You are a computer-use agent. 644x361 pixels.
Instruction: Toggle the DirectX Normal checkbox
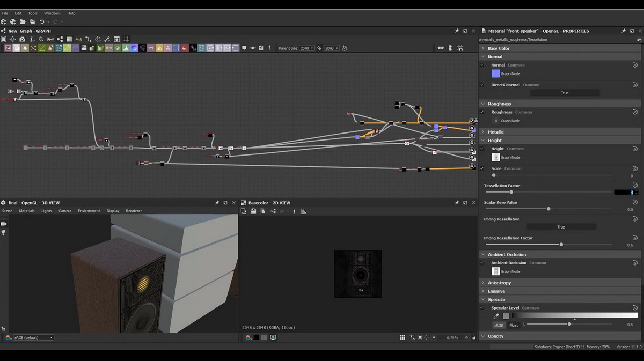point(482,85)
